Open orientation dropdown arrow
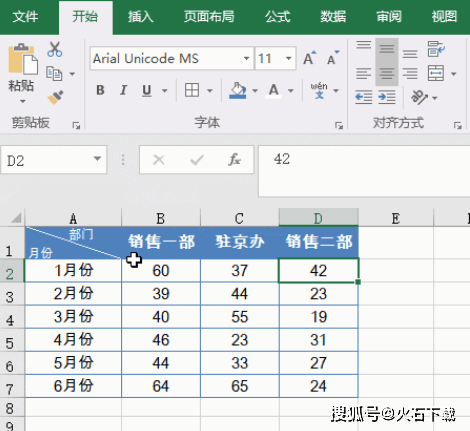The height and width of the screenshot is (431, 470). (x=434, y=98)
